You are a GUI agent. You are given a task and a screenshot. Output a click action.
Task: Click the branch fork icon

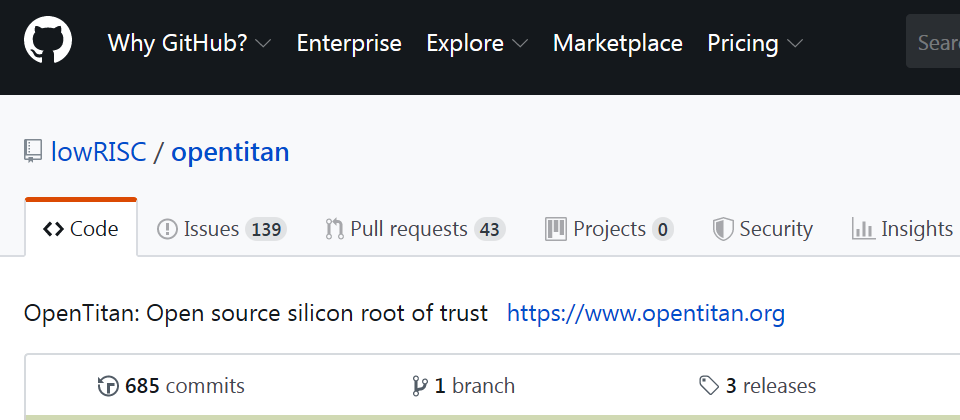(420, 386)
